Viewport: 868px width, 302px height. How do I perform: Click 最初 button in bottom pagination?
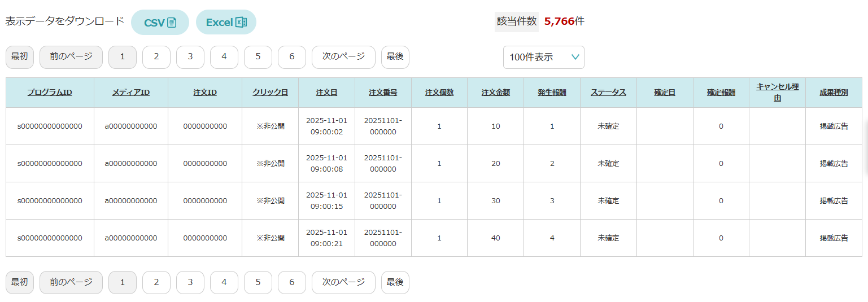[x=20, y=282]
